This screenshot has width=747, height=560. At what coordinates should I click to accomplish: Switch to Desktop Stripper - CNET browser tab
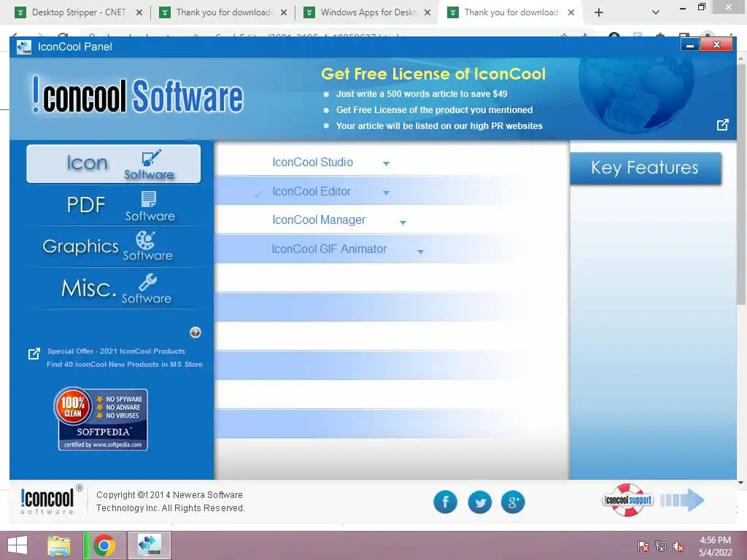(x=79, y=12)
